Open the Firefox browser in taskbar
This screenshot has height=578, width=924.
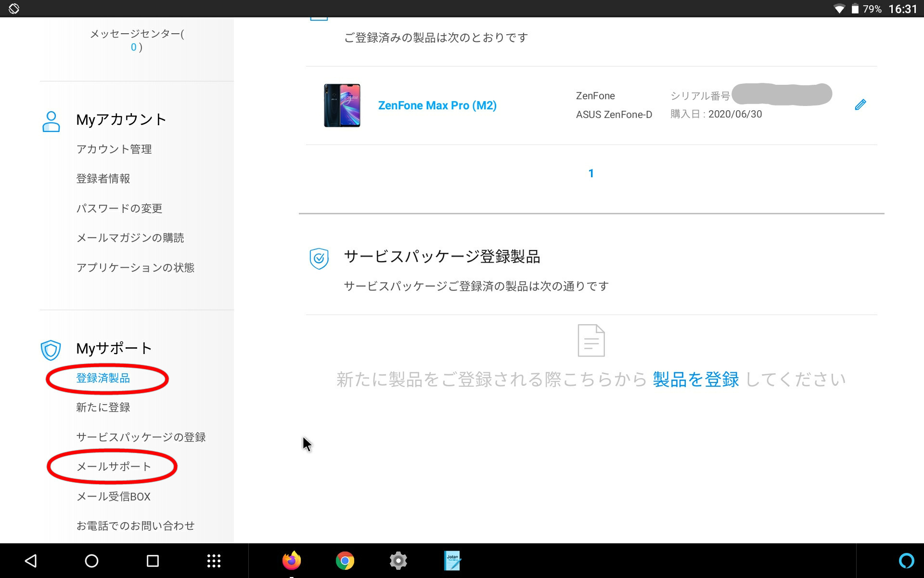click(x=292, y=561)
